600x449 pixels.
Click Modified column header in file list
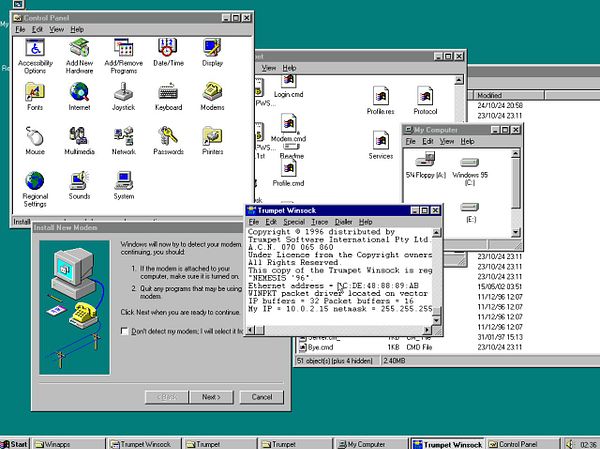[508, 95]
